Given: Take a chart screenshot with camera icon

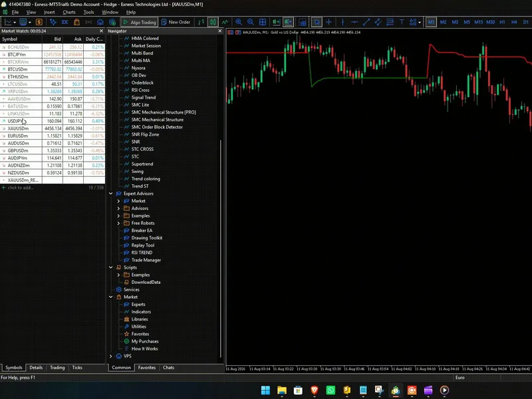Looking at the screenshot, I should (303, 23).
